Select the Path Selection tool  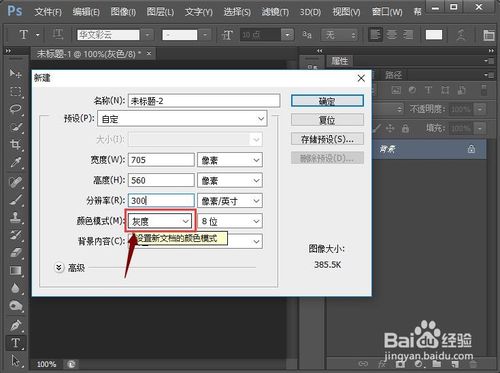tap(15, 361)
